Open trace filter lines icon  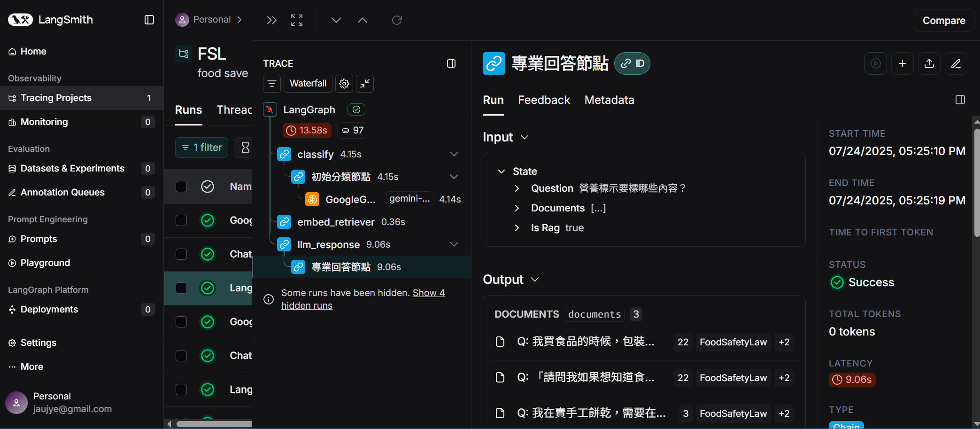(x=272, y=84)
